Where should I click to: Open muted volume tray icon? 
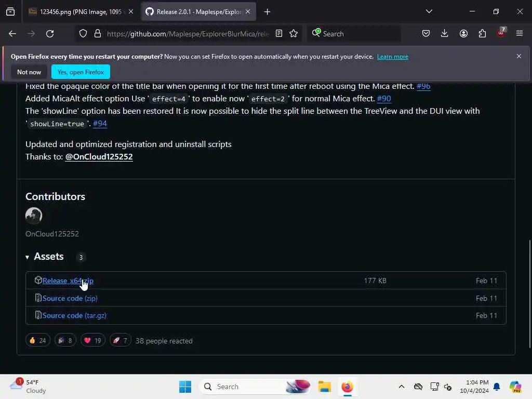448,387
